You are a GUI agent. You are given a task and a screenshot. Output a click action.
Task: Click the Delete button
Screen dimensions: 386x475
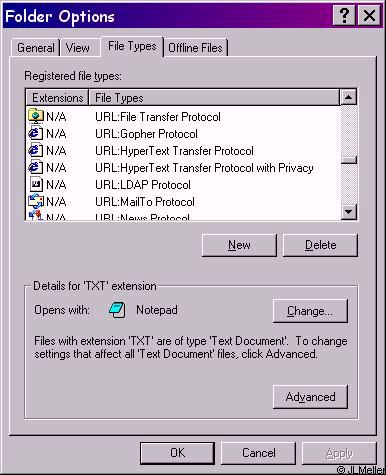(x=320, y=245)
